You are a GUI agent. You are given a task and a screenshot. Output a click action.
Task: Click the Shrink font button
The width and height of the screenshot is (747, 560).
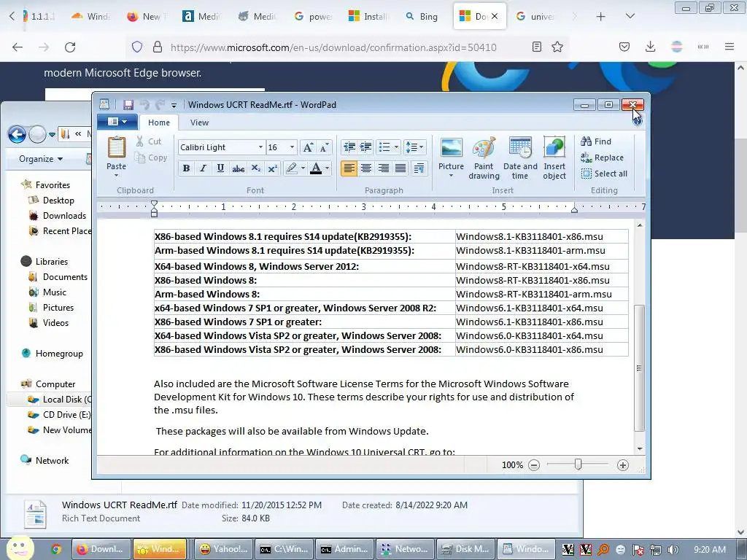[324, 147]
